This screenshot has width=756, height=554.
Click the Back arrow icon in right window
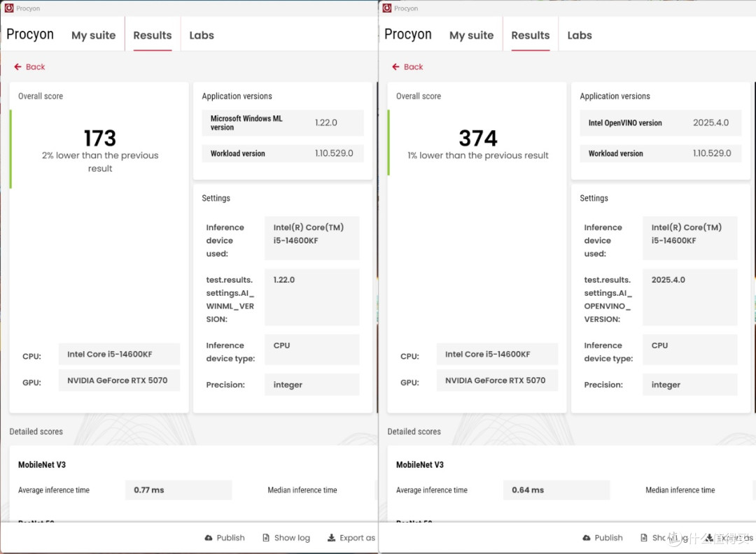[395, 67]
